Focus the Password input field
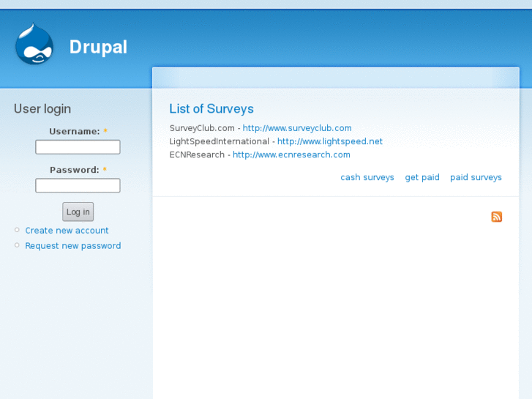 78,185
